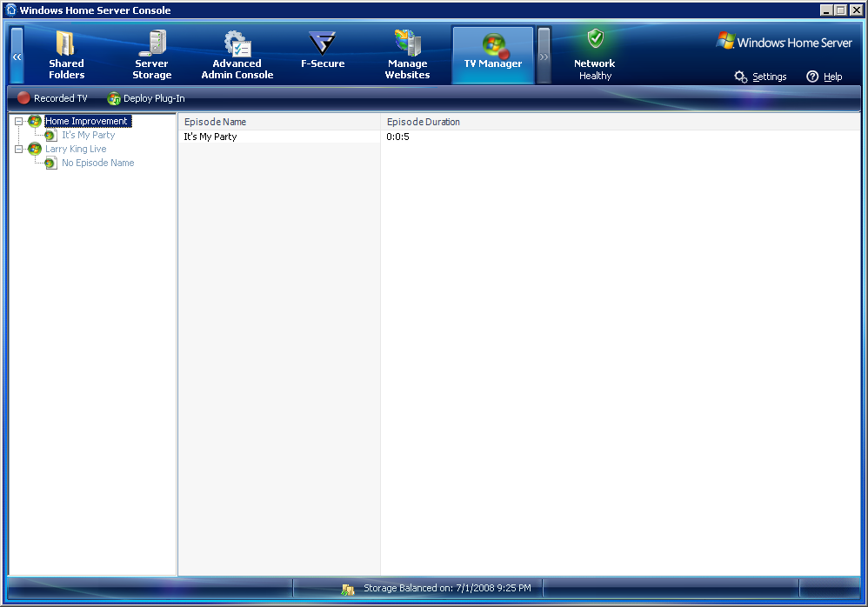Image resolution: width=868 pixels, height=607 pixels.
Task: Open the Settings link
Action: tap(769, 77)
